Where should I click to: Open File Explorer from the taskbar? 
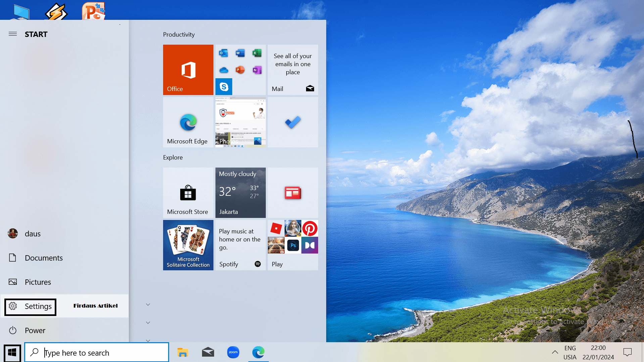(x=183, y=352)
